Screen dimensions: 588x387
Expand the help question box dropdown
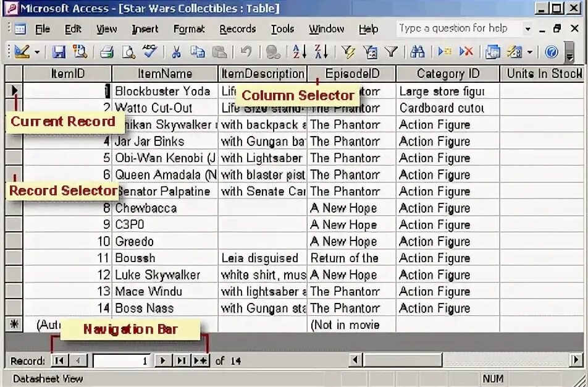click(x=527, y=29)
